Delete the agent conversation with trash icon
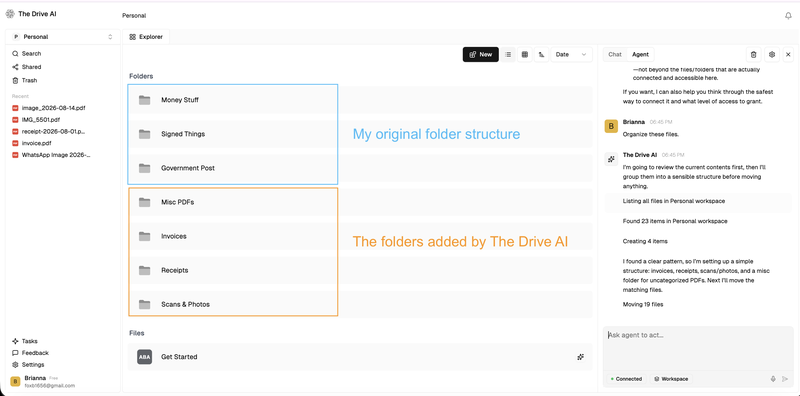Image resolution: width=800 pixels, height=396 pixels. click(754, 55)
